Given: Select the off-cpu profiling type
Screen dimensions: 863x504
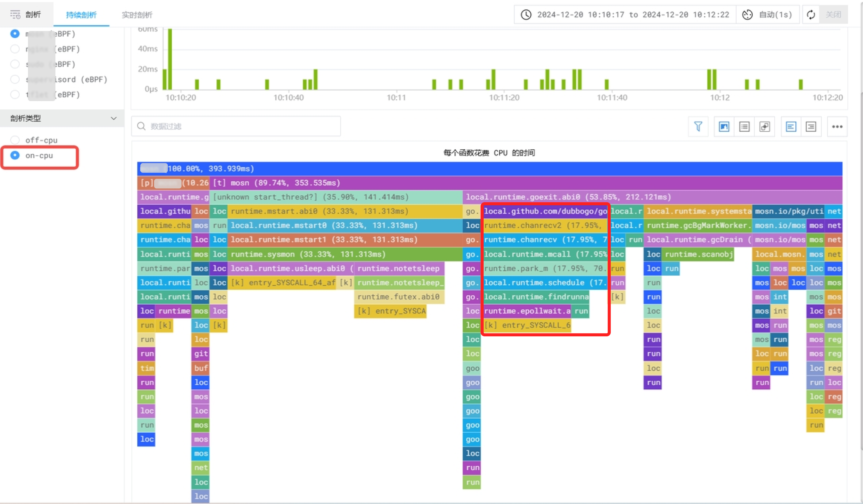Looking at the screenshot, I should (15, 140).
